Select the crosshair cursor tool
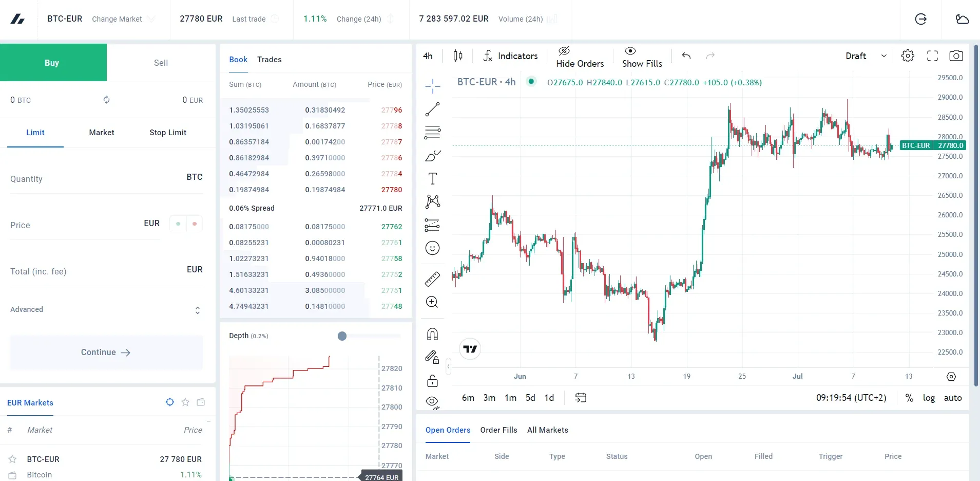 [x=432, y=85]
